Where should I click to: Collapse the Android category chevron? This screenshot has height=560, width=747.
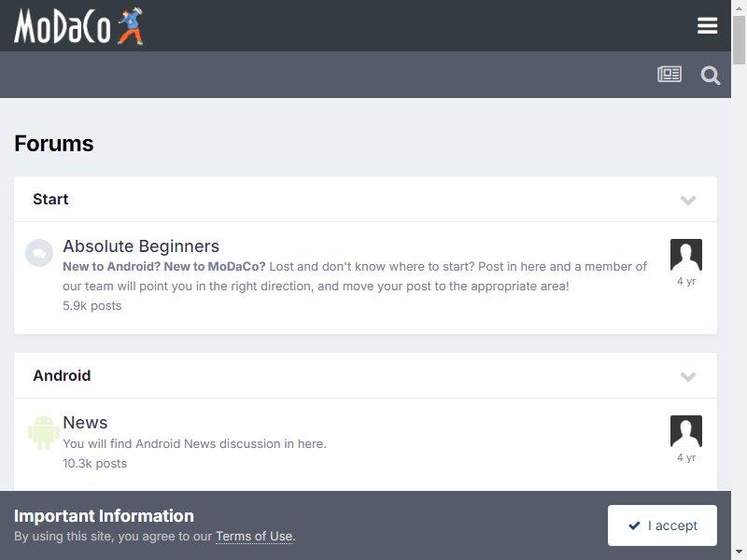[x=688, y=377]
